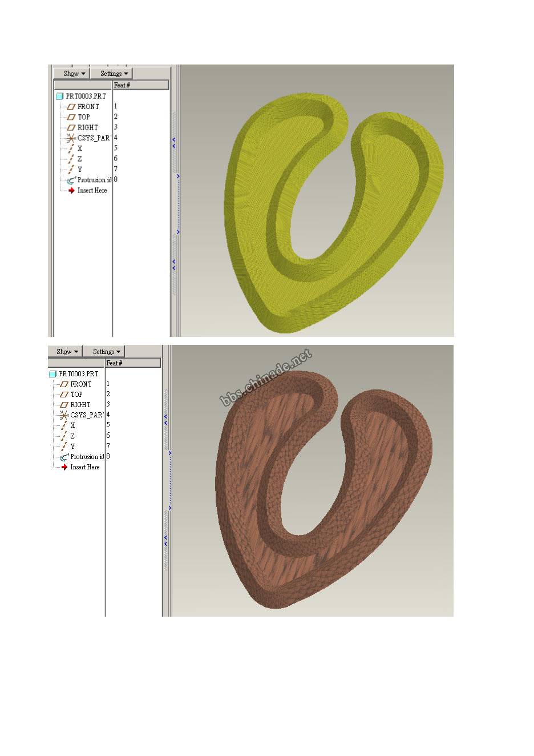Screen dimensions: 534x756
Task: Click the red Insert Here arrow in the brown model's tree
Action: click(x=64, y=467)
